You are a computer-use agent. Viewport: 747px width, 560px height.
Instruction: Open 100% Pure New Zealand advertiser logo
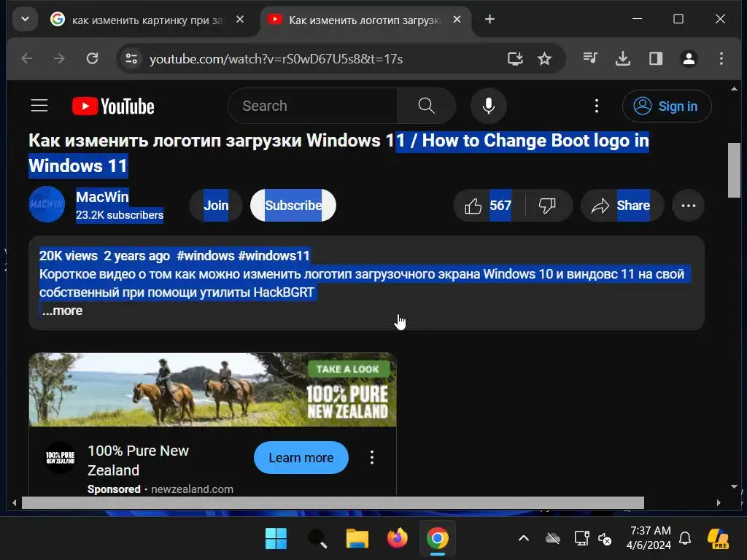point(60,458)
